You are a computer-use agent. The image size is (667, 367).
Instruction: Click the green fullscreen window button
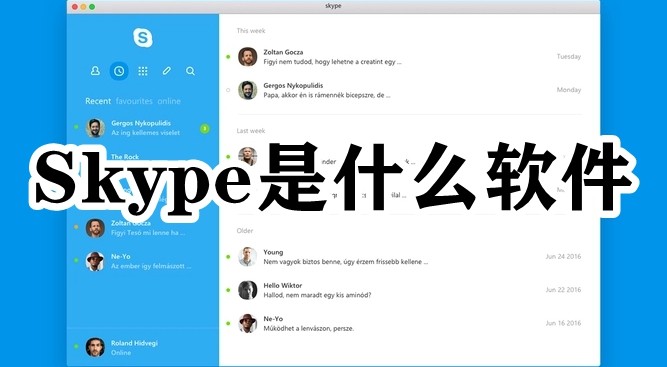click(x=92, y=7)
